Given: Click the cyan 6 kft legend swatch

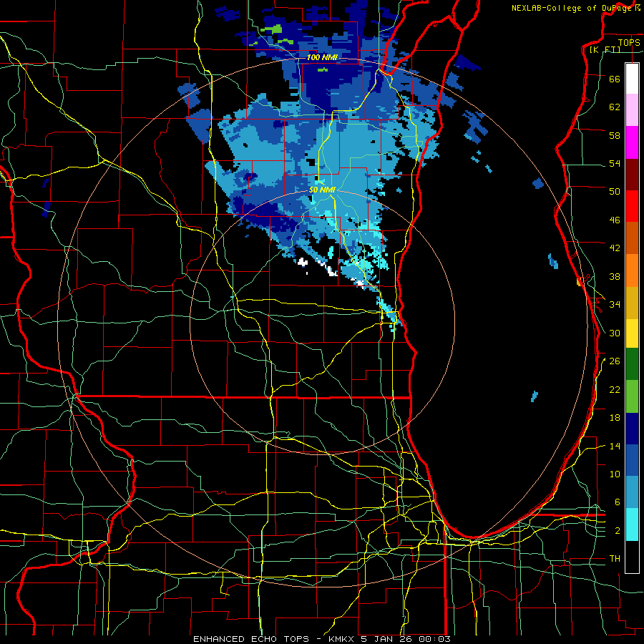Looking at the screenshot, I should 632,525.
